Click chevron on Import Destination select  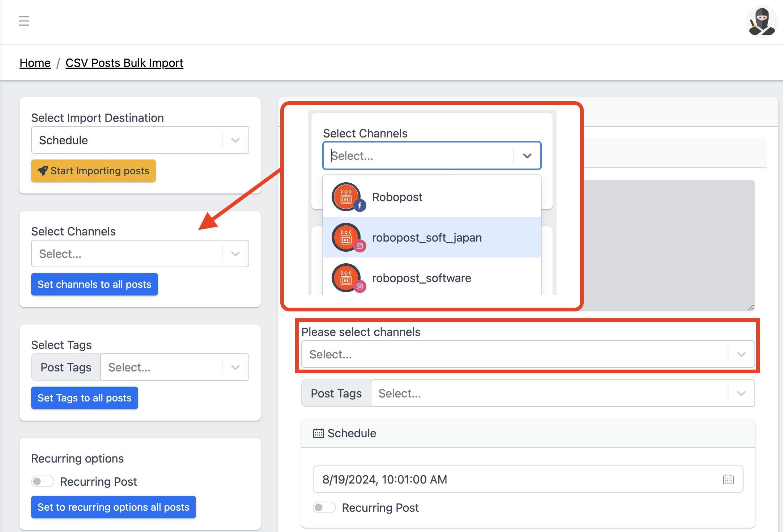click(x=235, y=140)
